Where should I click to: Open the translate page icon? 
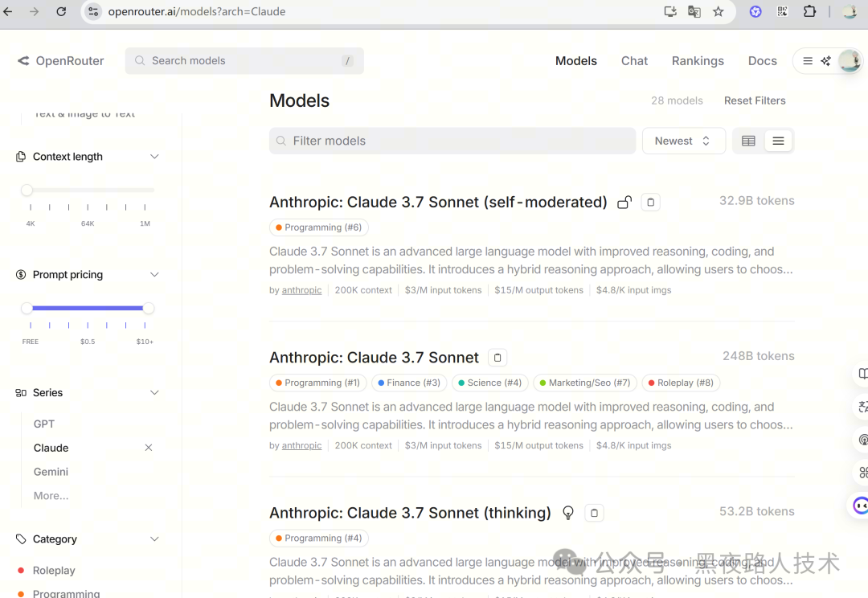[x=694, y=11]
